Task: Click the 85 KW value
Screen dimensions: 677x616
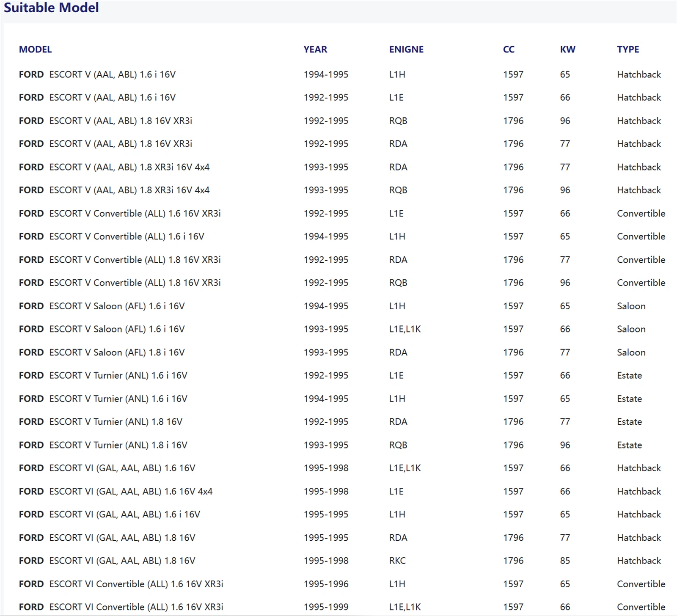Action: coord(565,561)
